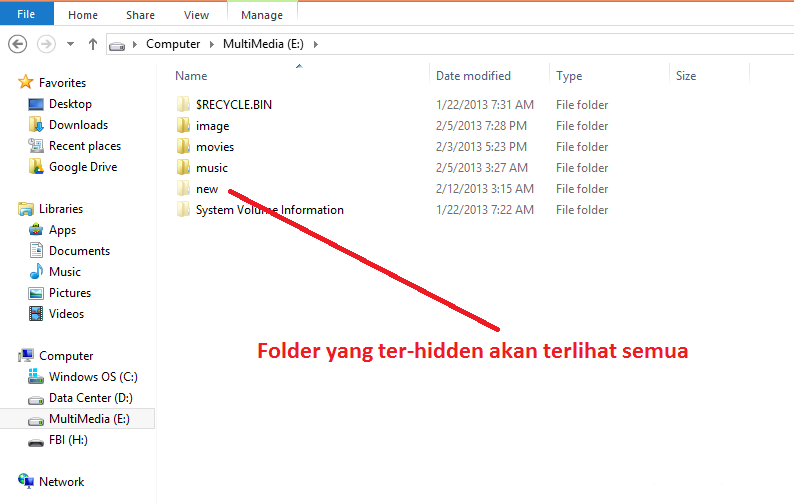
Task: Expand the chevron before Computer in address bar
Action: (x=135, y=45)
